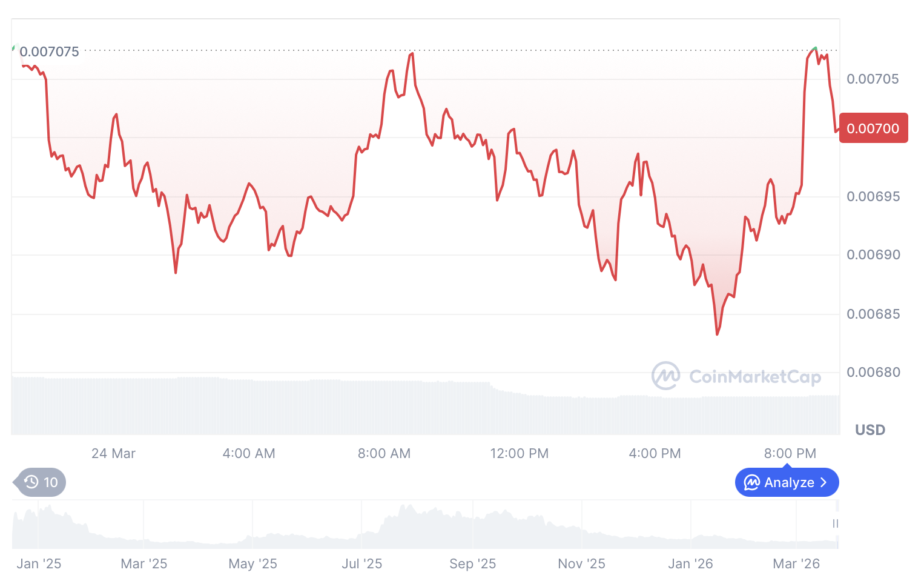The height and width of the screenshot is (578, 924).
Task: Select Jan '25 on the range navigator
Action: (x=39, y=564)
